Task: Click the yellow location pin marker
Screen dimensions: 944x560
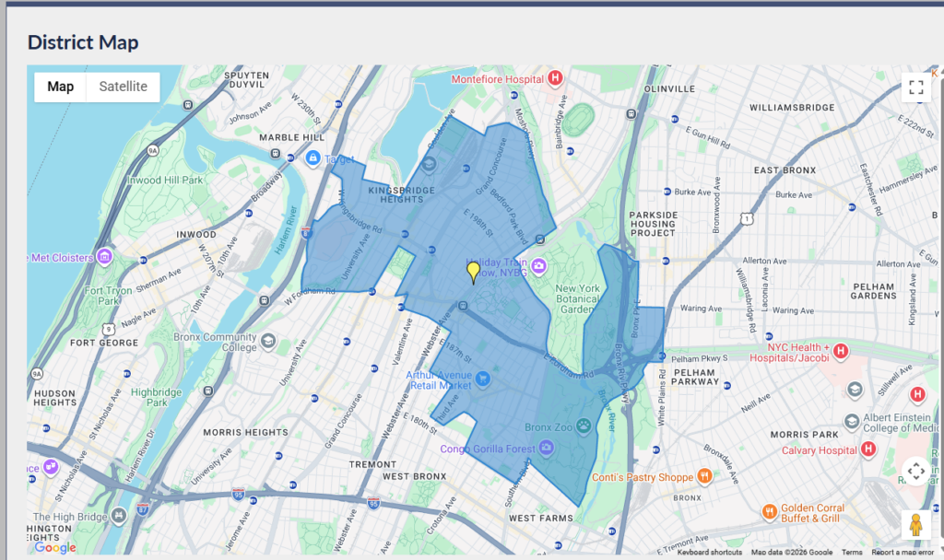Action: (474, 272)
